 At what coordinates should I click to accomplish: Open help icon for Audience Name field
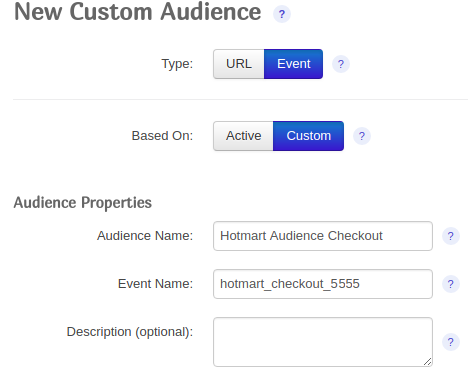(x=451, y=236)
